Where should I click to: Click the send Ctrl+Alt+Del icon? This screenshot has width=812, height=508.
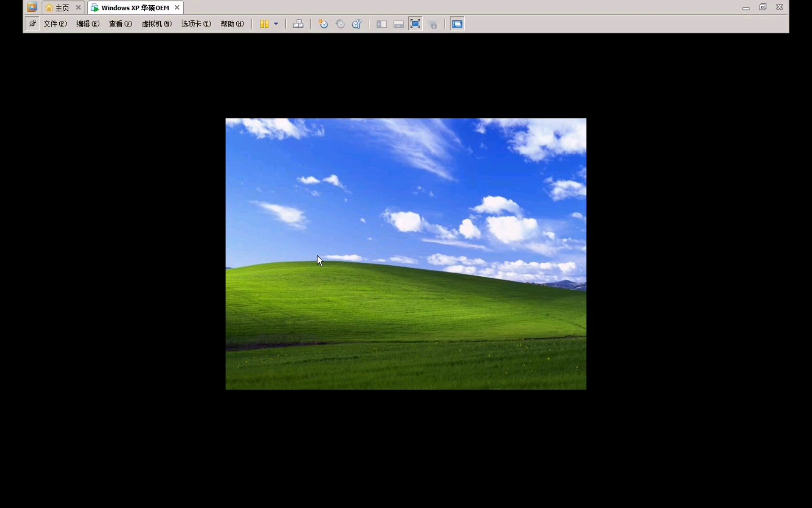(x=298, y=24)
